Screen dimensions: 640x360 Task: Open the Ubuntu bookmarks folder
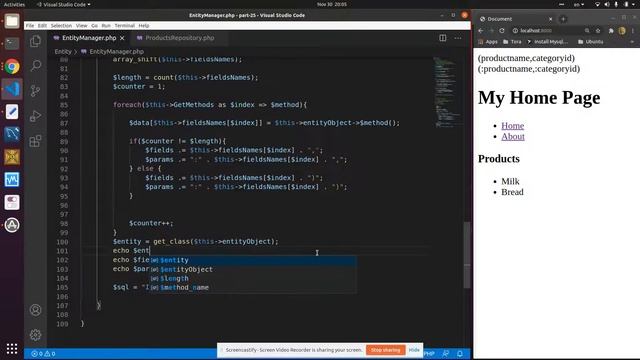coord(591,42)
